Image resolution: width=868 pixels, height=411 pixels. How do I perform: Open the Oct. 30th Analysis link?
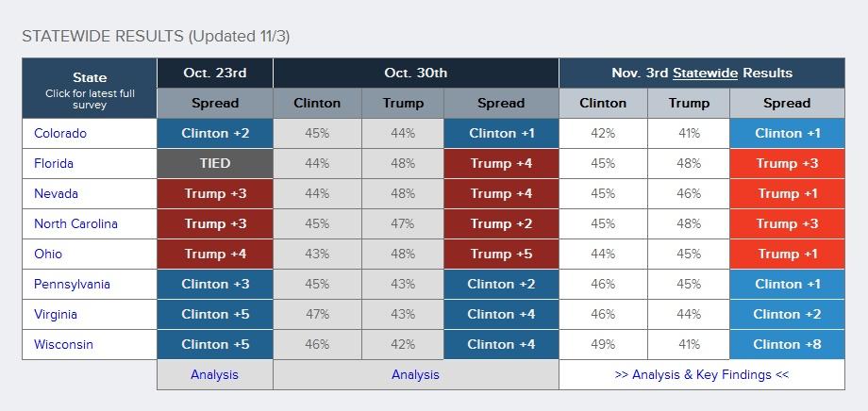[x=415, y=374]
